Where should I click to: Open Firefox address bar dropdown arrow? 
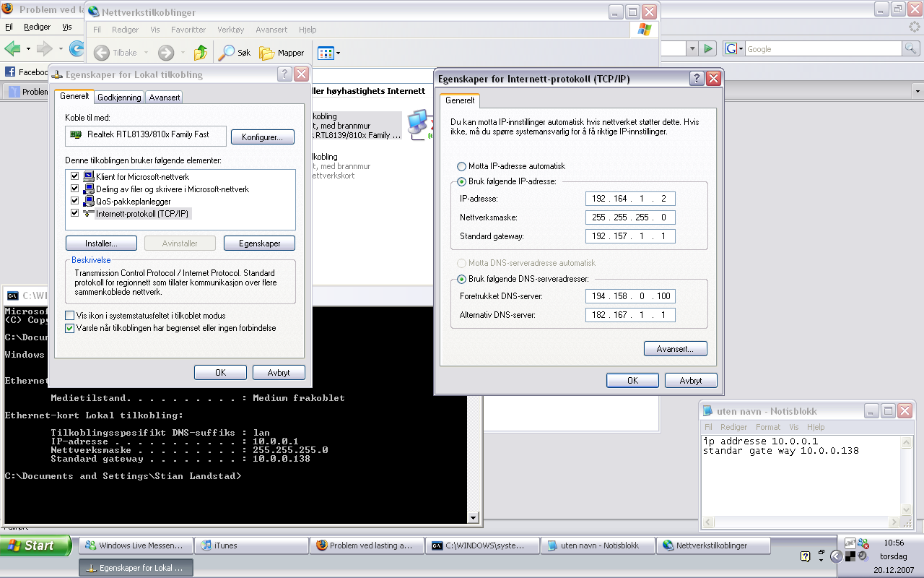click(692, 48)
